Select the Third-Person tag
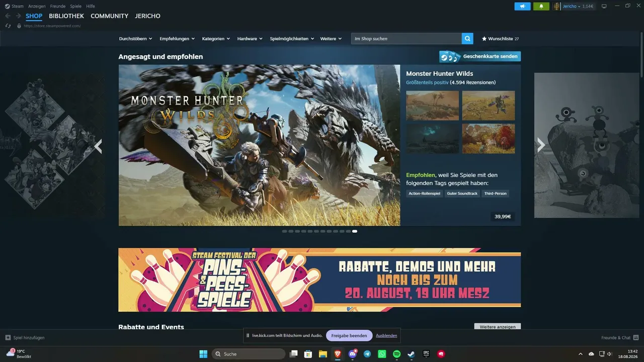644x362 pixels. [x=496, y=194]
